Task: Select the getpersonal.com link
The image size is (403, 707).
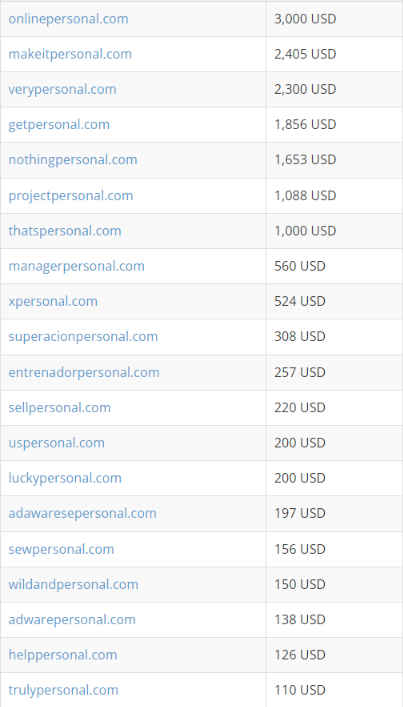Action: (x=59, y=124)
